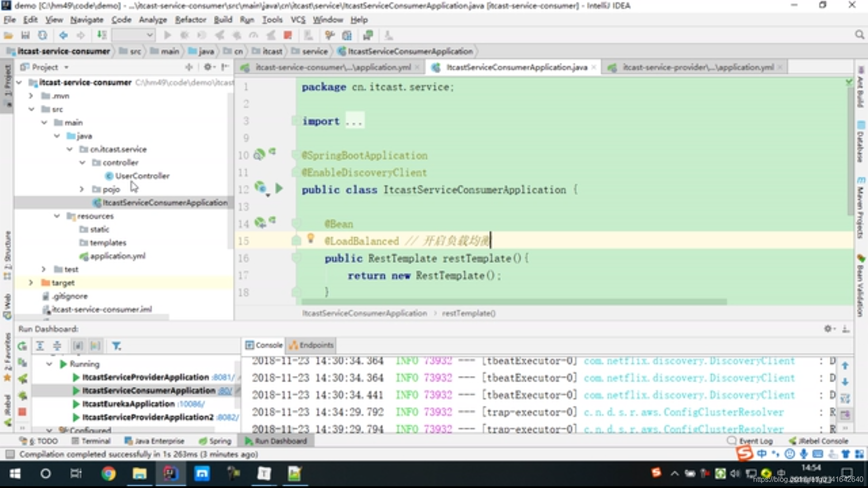
Task: Open the Spring tool window
Action: coord(215,441)
